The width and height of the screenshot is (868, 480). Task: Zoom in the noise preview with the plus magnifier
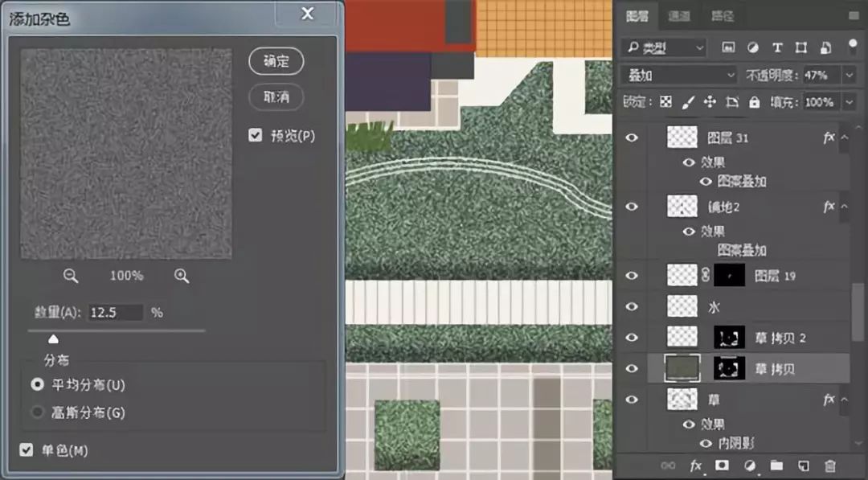click(182, 276)
